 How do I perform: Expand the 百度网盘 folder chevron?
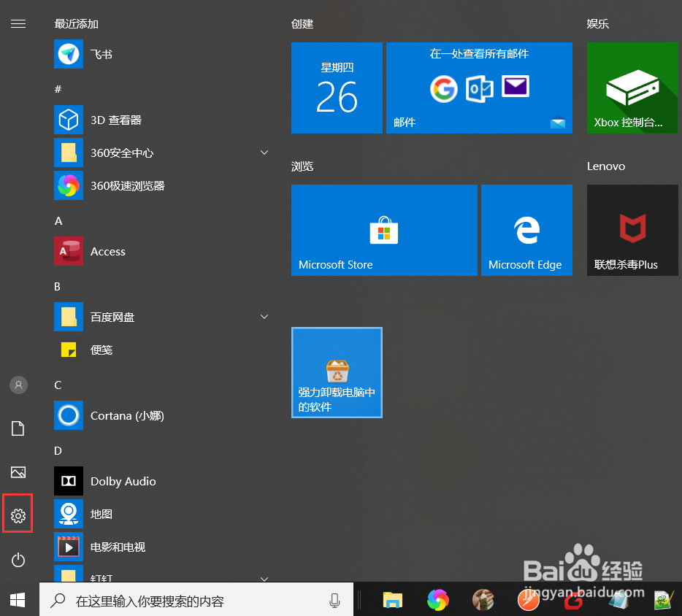pos(264,317)
